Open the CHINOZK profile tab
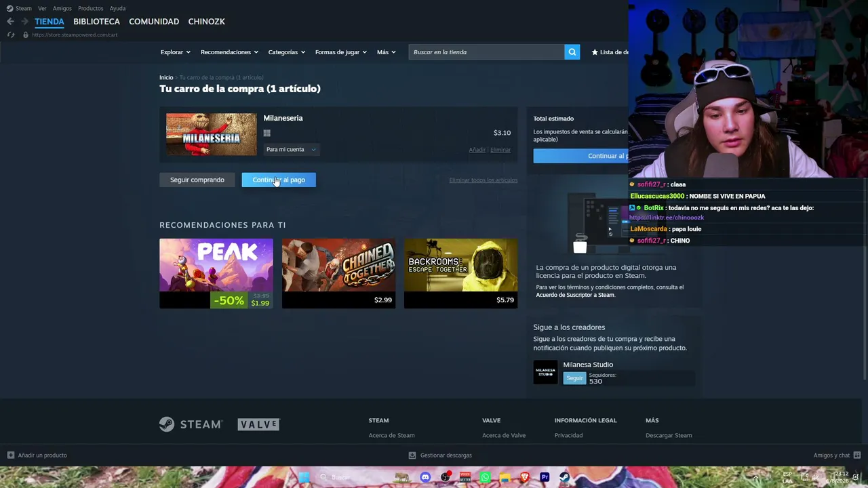This screenshot has width=868, height=488. [207, 22]
